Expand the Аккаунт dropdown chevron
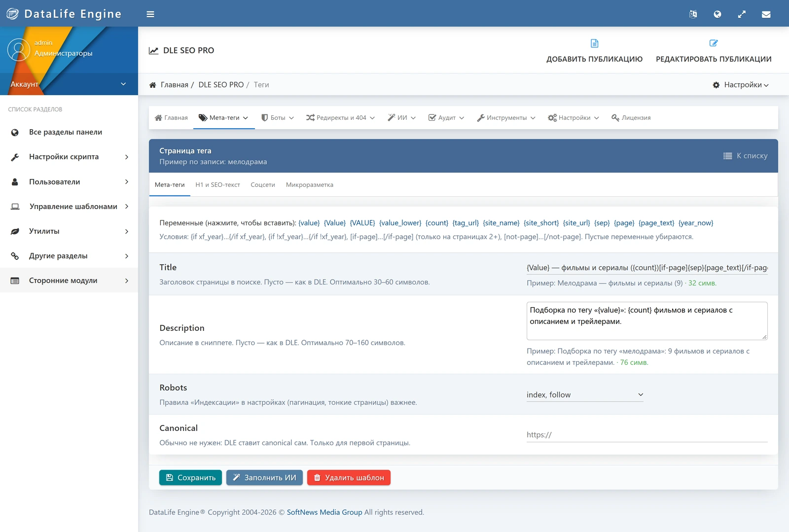Image resolution: width=789 pixels, height=532 pixels. coord(123,84)
